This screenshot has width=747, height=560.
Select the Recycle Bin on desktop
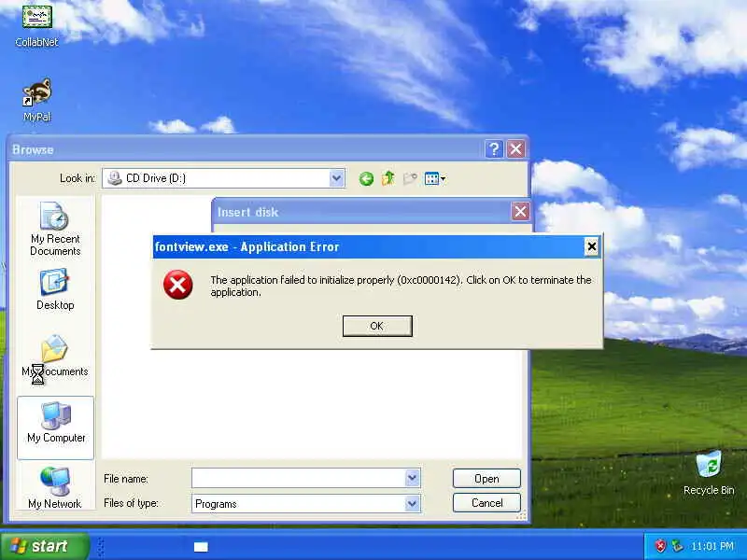tap(709, 473)
